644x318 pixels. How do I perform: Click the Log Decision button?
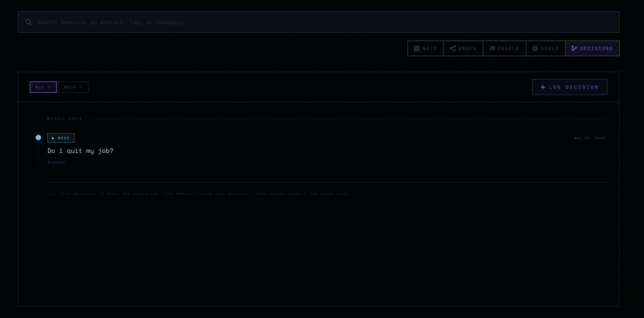click(x=569, y=87)
